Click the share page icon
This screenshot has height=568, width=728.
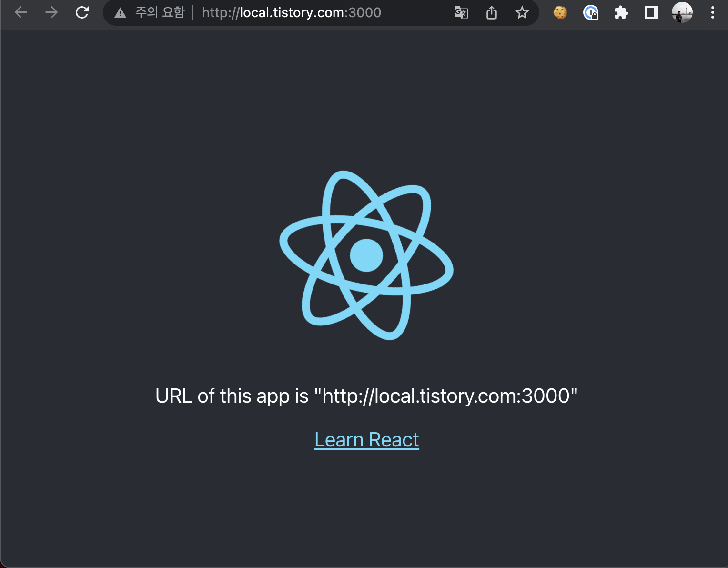click(x=492, y=12)
